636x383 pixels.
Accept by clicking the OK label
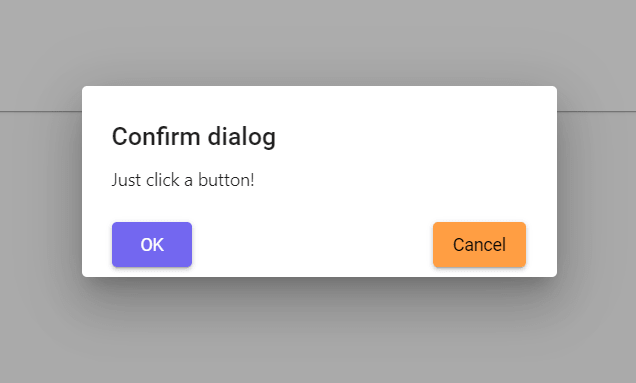click(x=152, y=245)
